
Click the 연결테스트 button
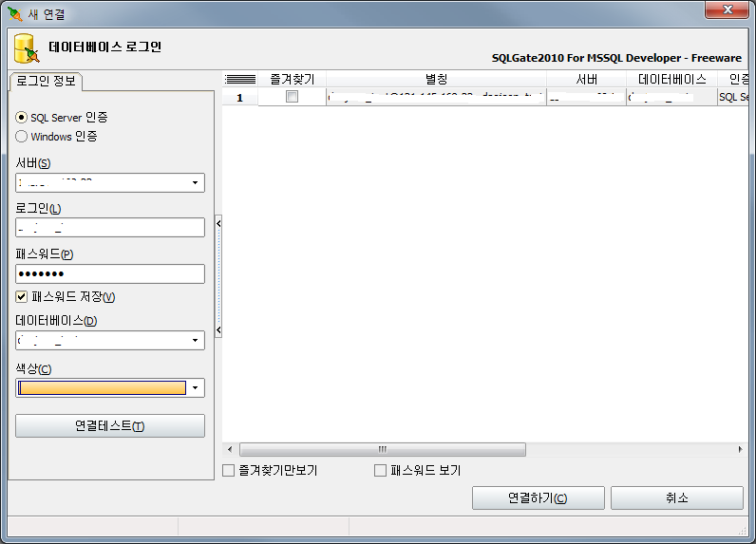(110, 426)
